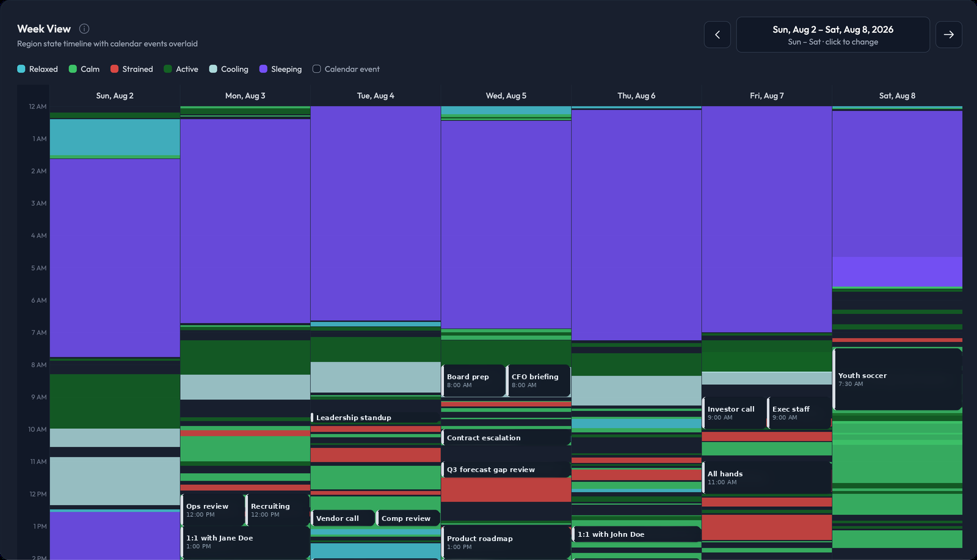Open the Vendor call event
This screenshot has height=560, width=977.
pos(343,518)
